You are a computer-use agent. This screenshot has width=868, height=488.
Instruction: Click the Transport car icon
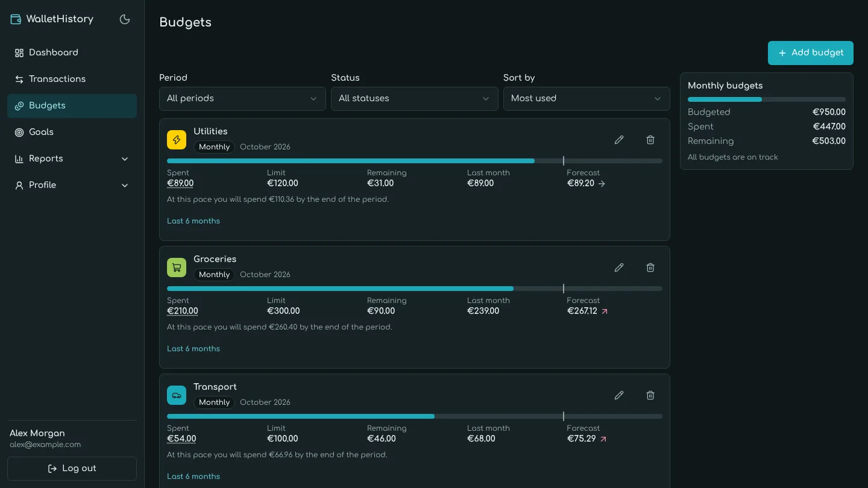coord(177,395)
